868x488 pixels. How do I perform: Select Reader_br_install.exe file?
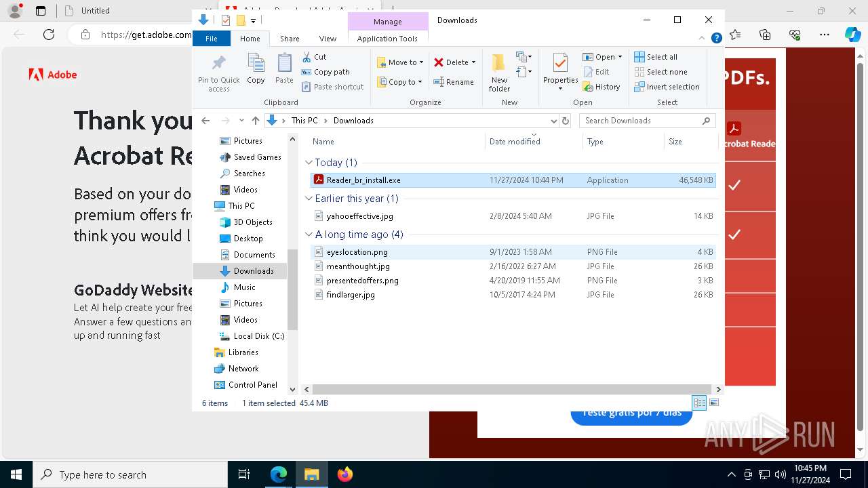(513, 180)
